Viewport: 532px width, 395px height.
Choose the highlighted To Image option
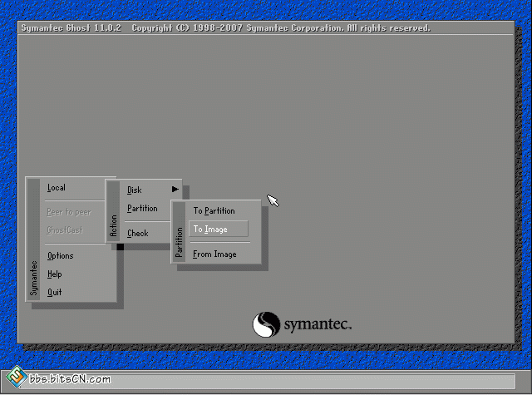(219, 229)
